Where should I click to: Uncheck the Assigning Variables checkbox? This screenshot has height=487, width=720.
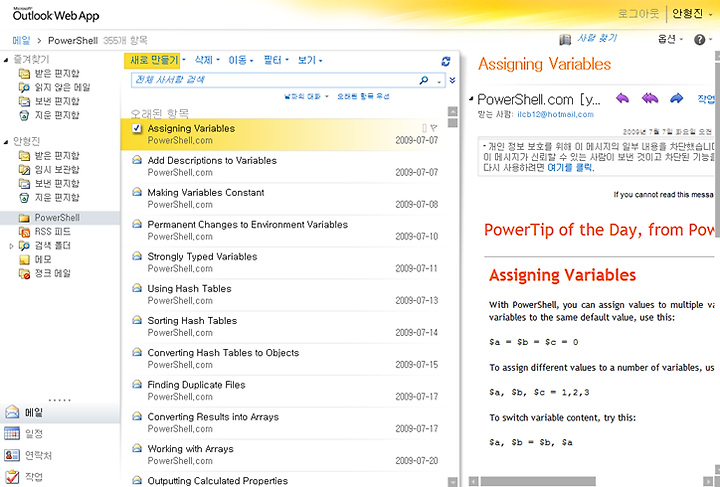(x=137, y=128)
